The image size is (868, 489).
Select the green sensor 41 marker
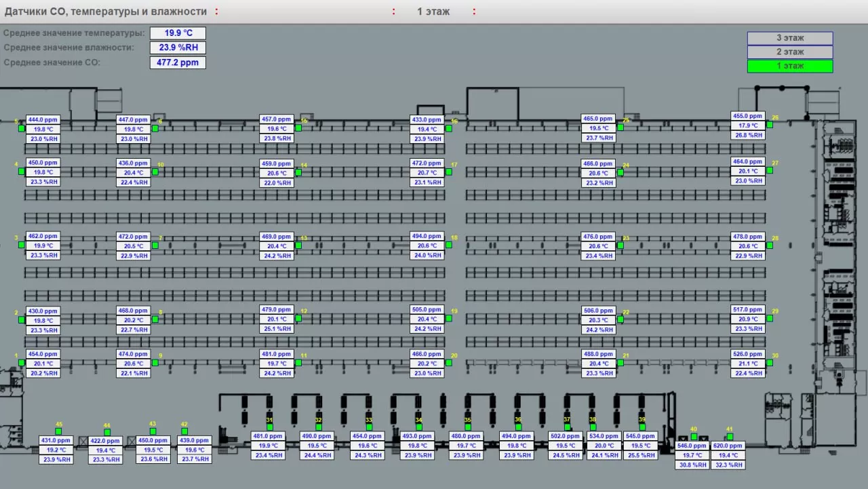[x=730, y=437]
